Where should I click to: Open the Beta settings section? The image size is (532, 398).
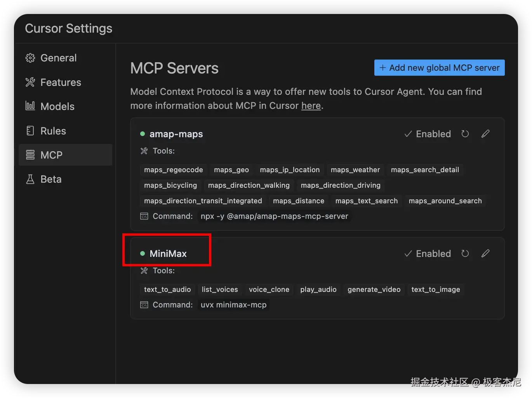pos(65,179)
